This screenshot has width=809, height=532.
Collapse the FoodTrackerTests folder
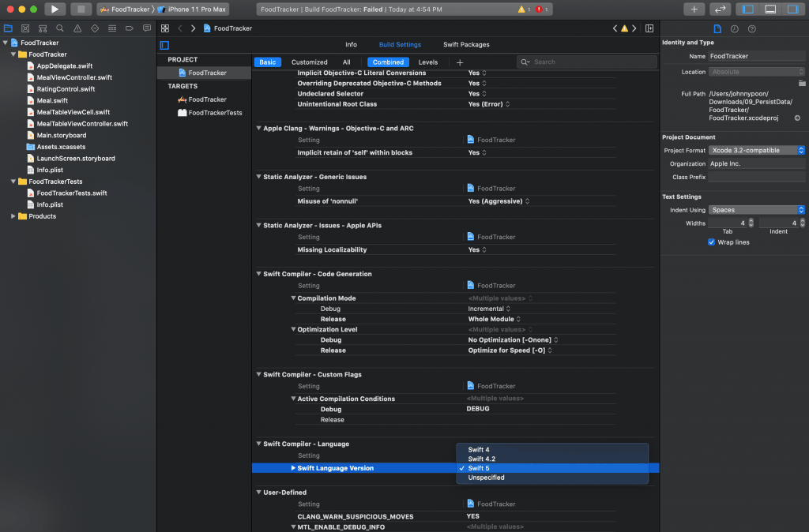[x=13, y=182]
